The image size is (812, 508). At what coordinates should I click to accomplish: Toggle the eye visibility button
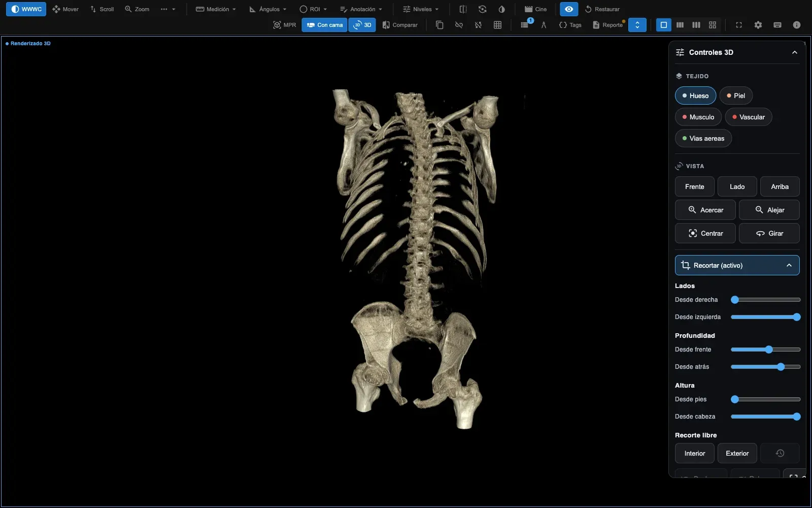click(569, 9)
